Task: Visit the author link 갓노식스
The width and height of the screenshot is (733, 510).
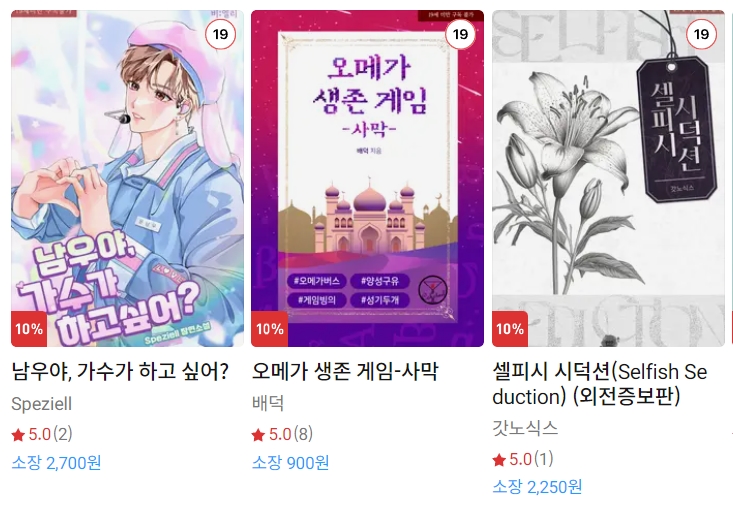Action: coord(525,428)
